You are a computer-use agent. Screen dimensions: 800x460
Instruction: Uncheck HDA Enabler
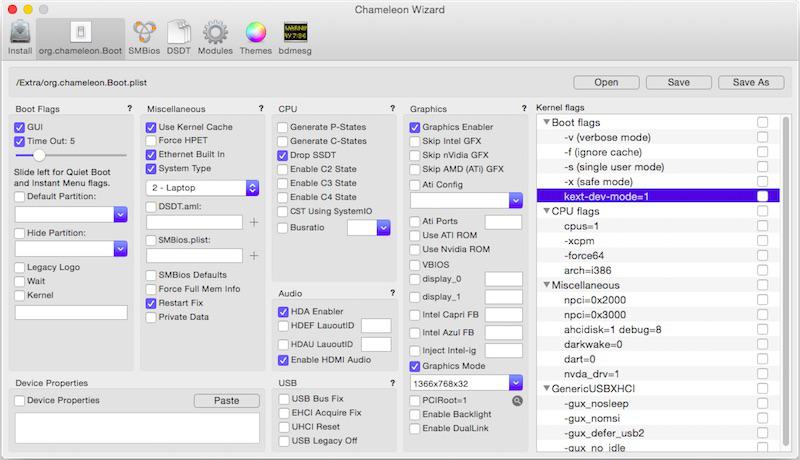click(283, 312)
